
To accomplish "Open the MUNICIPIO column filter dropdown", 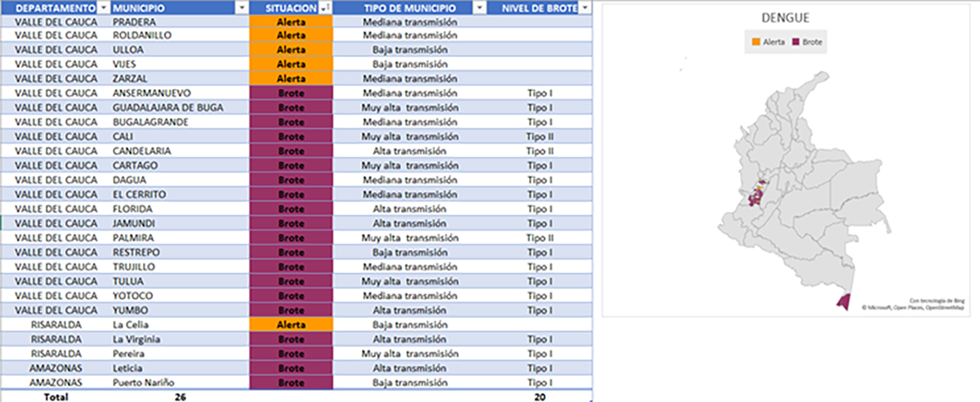I will point(241,7).
